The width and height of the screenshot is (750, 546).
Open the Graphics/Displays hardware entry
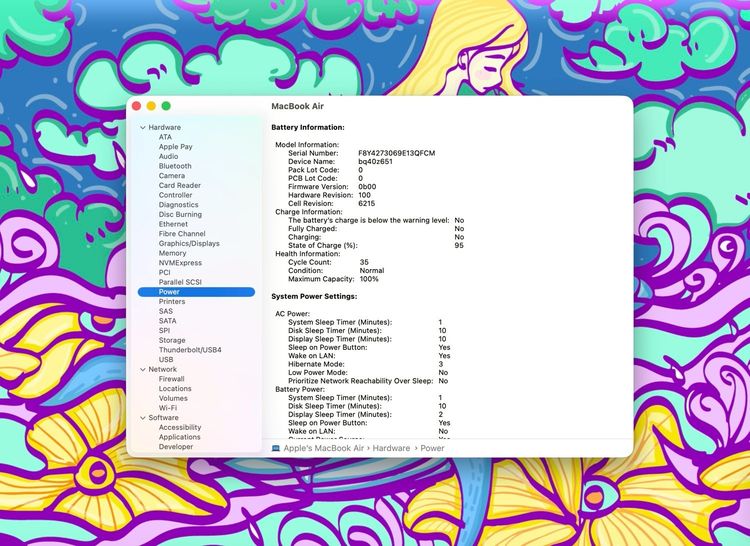coord(189,243)
